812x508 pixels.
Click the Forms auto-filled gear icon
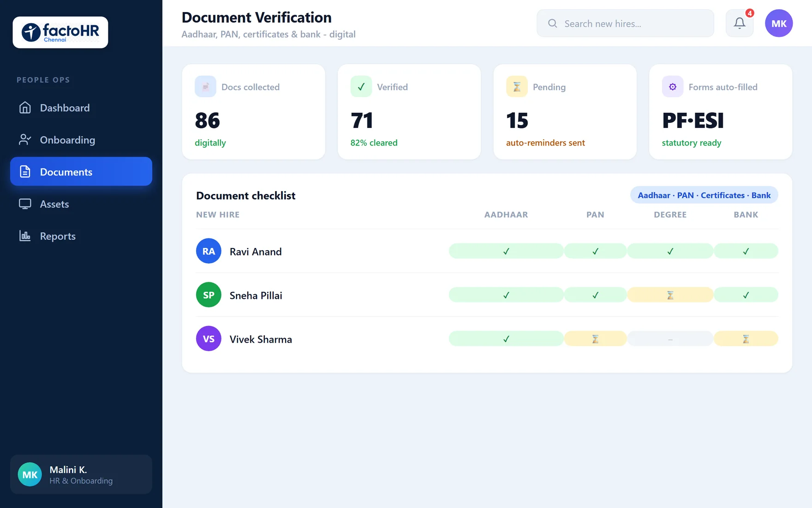673,86
